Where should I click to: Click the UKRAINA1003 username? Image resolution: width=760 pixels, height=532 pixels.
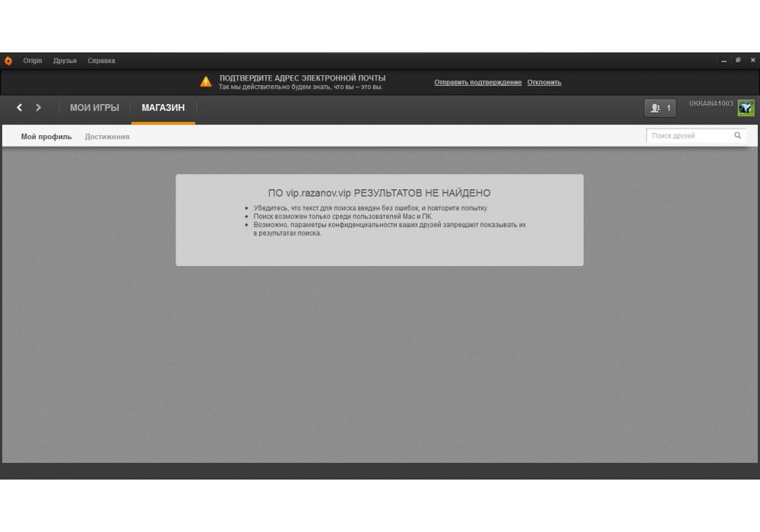(711, 103)
